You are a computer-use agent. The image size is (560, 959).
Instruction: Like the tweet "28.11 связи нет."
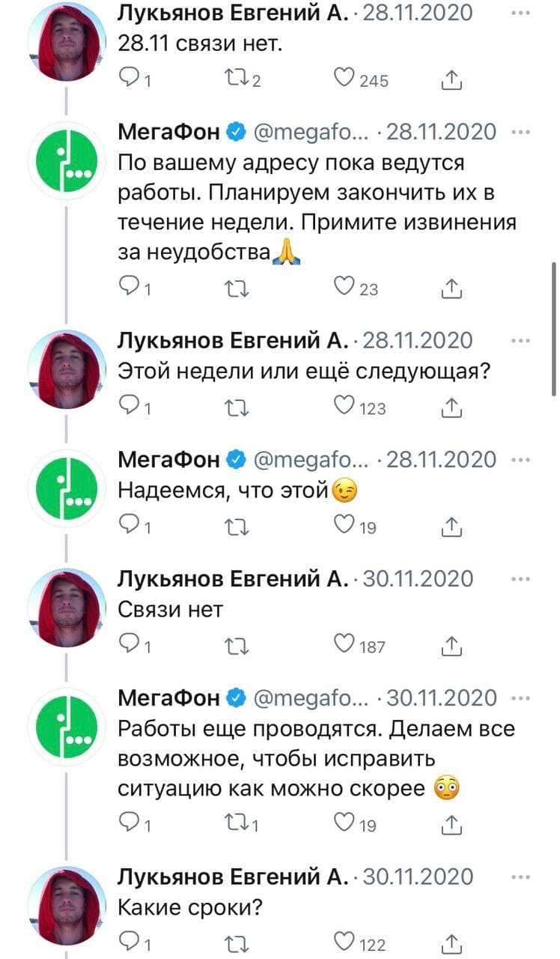(x=344, y=79)
